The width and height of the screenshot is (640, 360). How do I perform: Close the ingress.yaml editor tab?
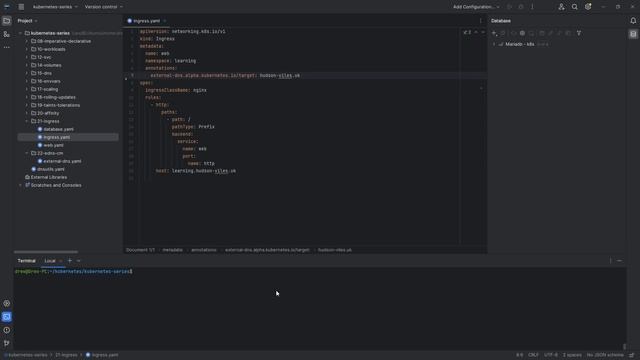point(165,21)
